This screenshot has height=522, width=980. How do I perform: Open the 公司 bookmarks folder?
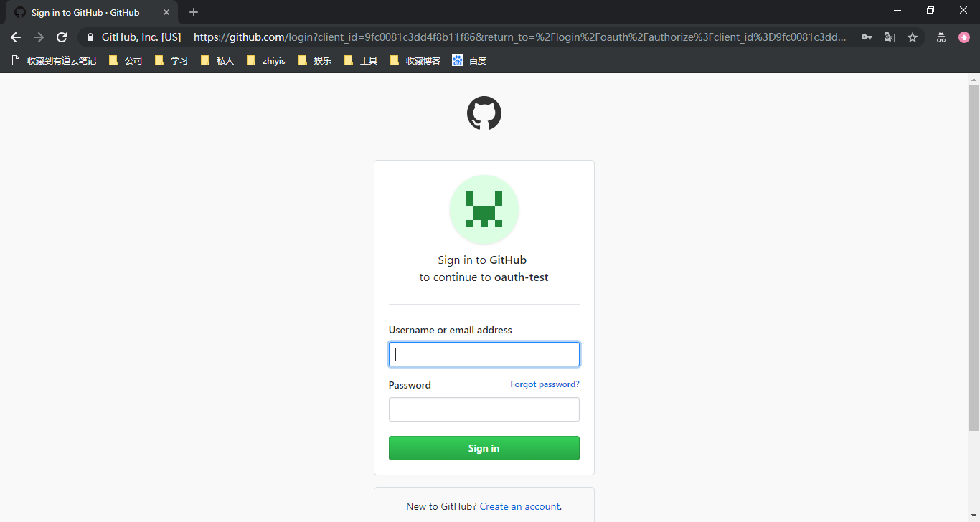click(x=126, y=61)
